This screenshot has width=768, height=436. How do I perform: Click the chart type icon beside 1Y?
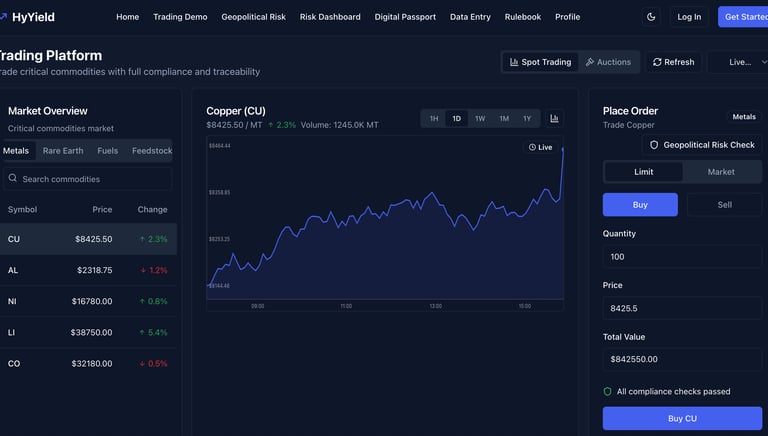(554, 119)
